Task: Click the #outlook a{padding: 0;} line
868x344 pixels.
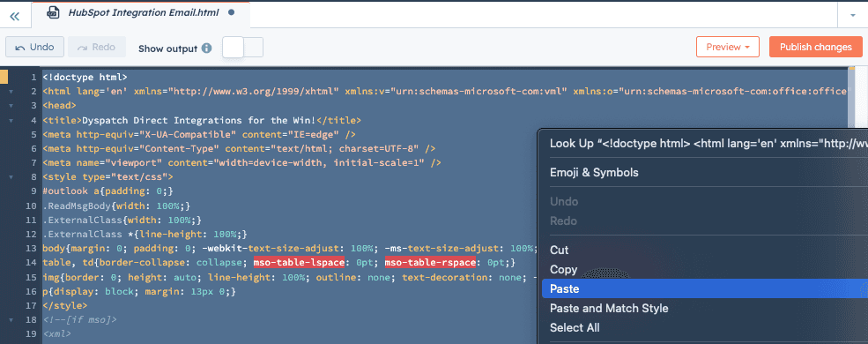Action: 108,191
